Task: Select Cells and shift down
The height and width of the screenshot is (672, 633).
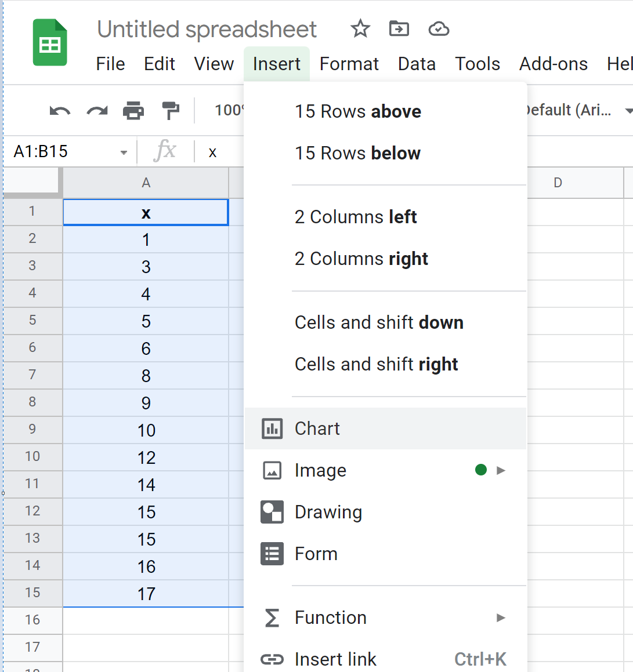Action: pos(379,322)
